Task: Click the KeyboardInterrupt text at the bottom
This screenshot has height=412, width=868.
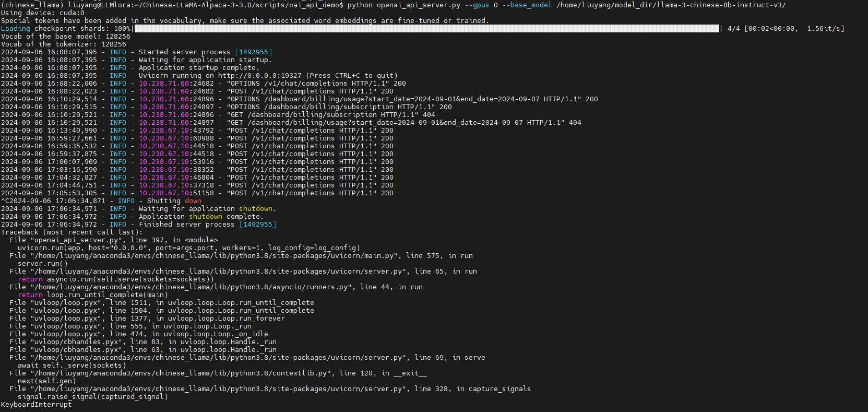Action: point(37,405)
